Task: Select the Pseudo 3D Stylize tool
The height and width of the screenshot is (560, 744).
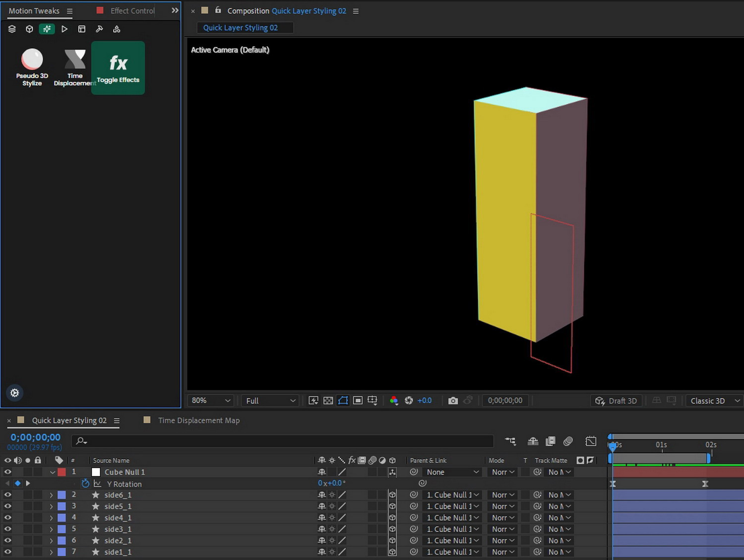Action: click(32, 66)
